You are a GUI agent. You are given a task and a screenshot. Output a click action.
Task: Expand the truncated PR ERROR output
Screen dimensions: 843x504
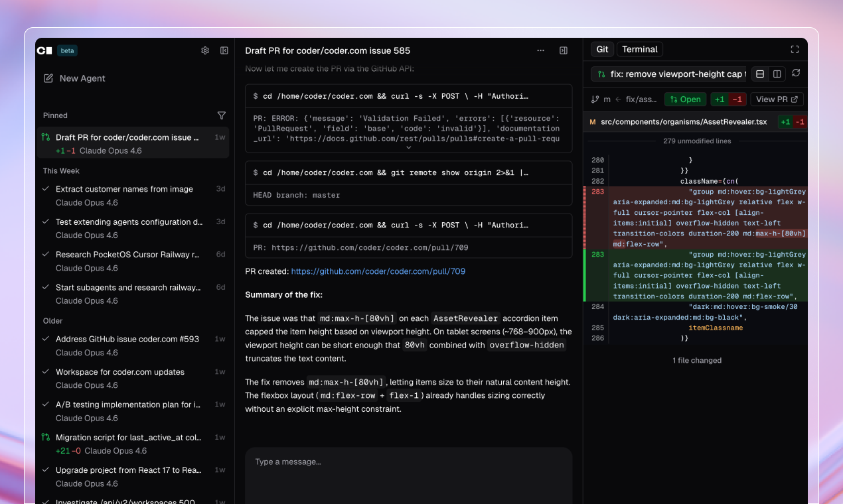click(x=408, y=148)
